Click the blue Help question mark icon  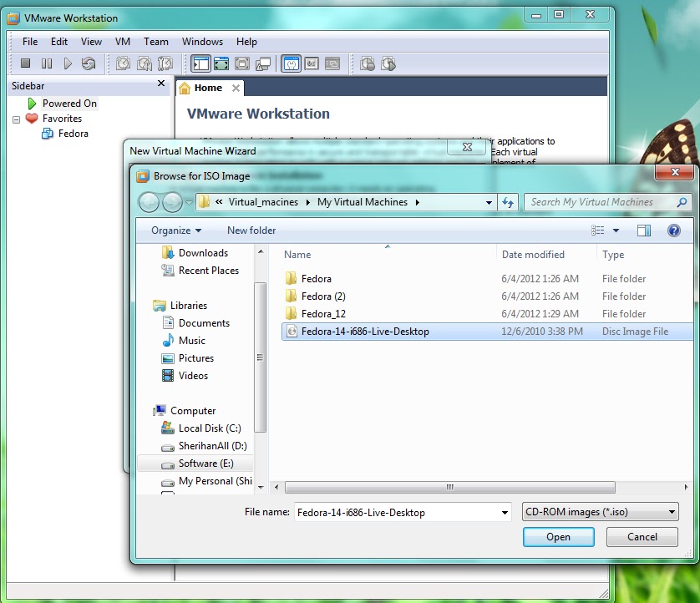(673, 231)
